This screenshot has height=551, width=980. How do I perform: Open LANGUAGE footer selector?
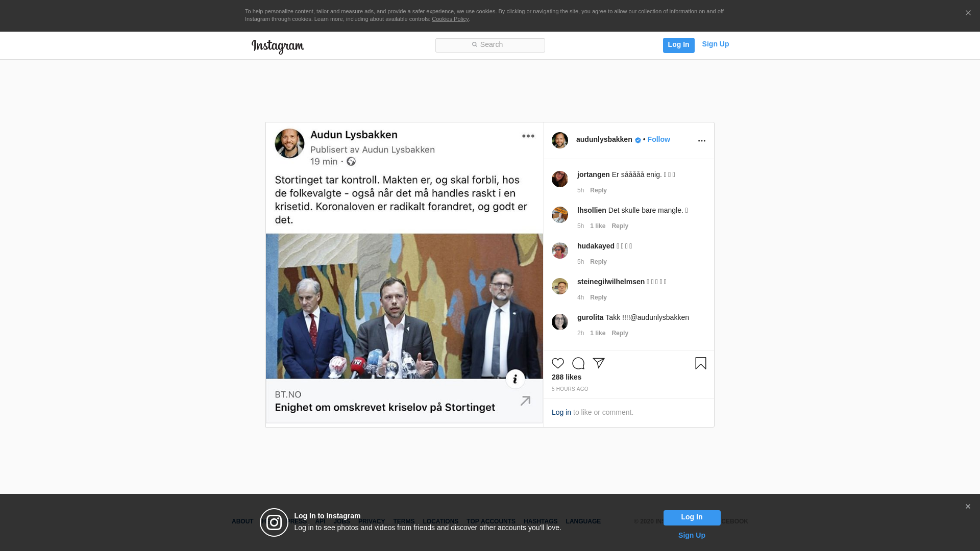tap(583, 522)
